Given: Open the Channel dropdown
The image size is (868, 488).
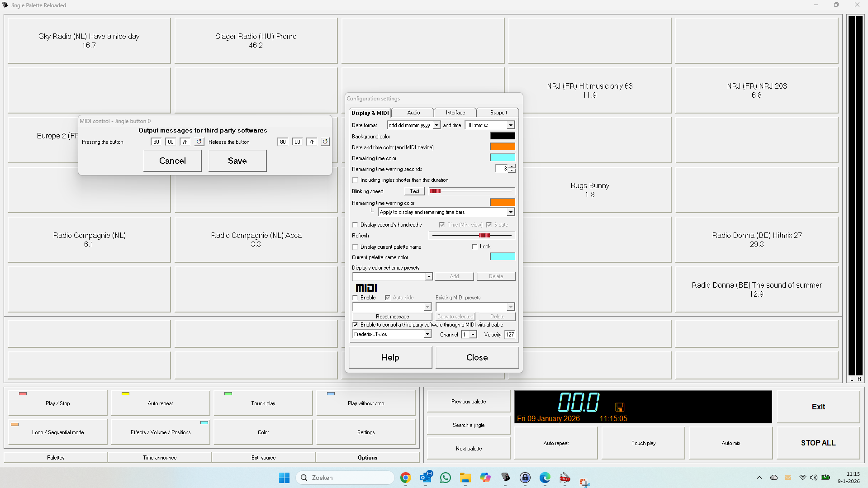Looking at the screenshot, I should tap(473, 334).
